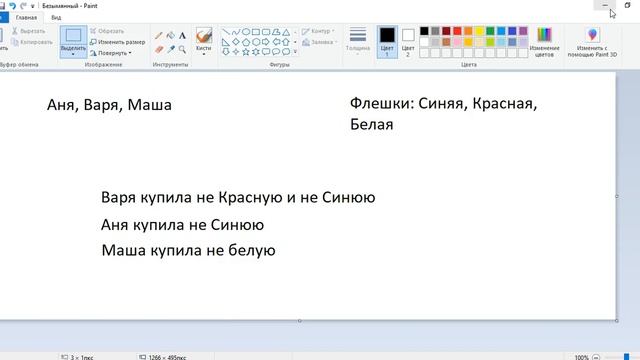Click the text 'Маша купила не белую'

(x=189, y=250)
